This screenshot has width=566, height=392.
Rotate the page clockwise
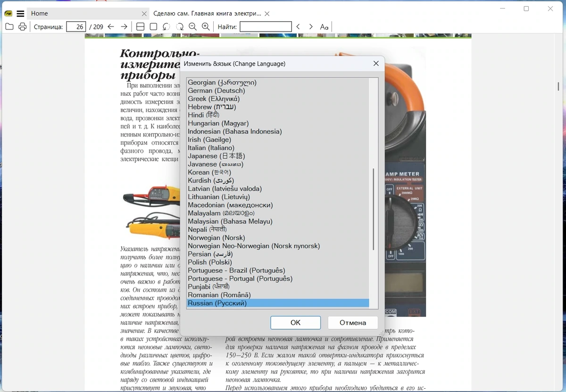click(180, 27)
